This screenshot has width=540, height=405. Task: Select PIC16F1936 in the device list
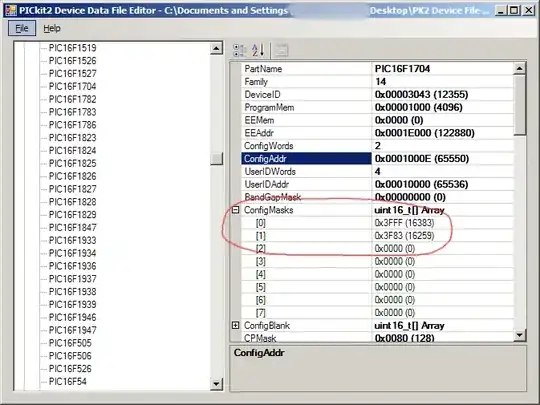[x=72, y=266]
